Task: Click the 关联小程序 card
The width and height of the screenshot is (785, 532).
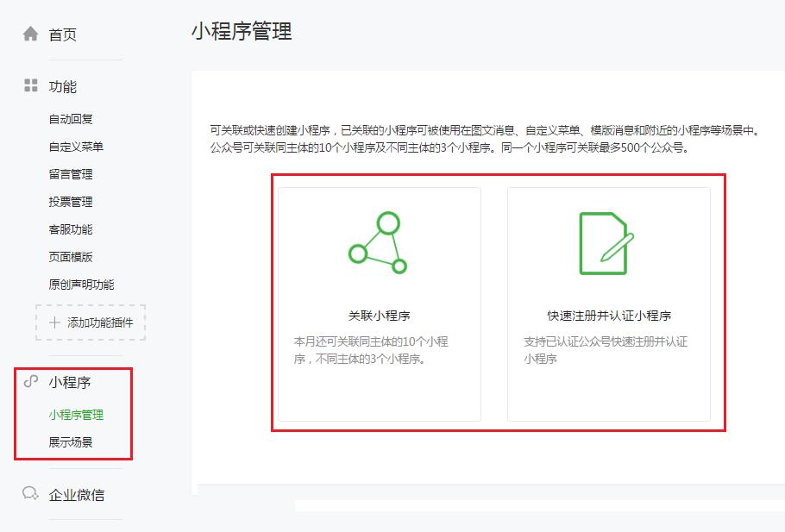Action: pos(381,302)
